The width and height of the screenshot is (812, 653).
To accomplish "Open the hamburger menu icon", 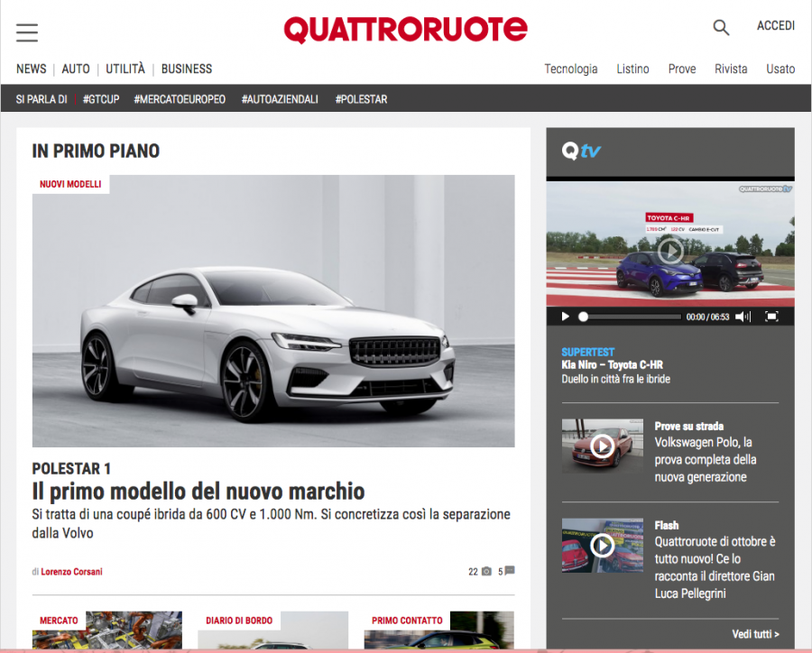I will 27,33.
